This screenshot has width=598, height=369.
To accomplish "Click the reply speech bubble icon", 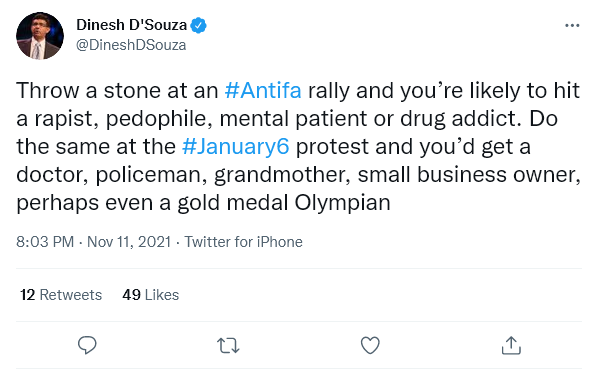I will click(87, 345).
